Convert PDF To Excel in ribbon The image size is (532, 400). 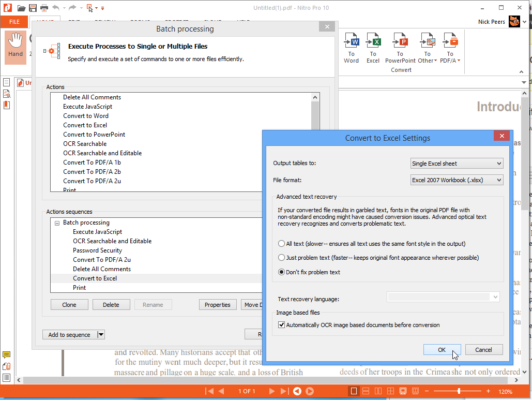pos(373,48)
